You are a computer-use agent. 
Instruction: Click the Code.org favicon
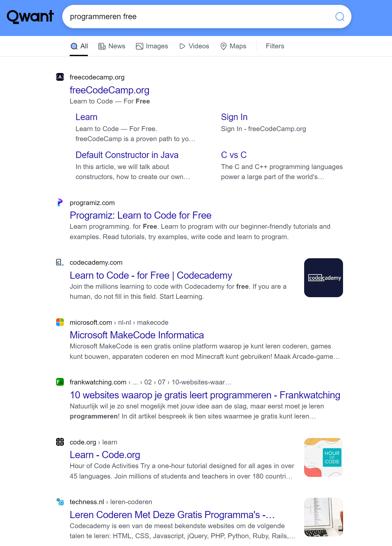click(60, 442)
